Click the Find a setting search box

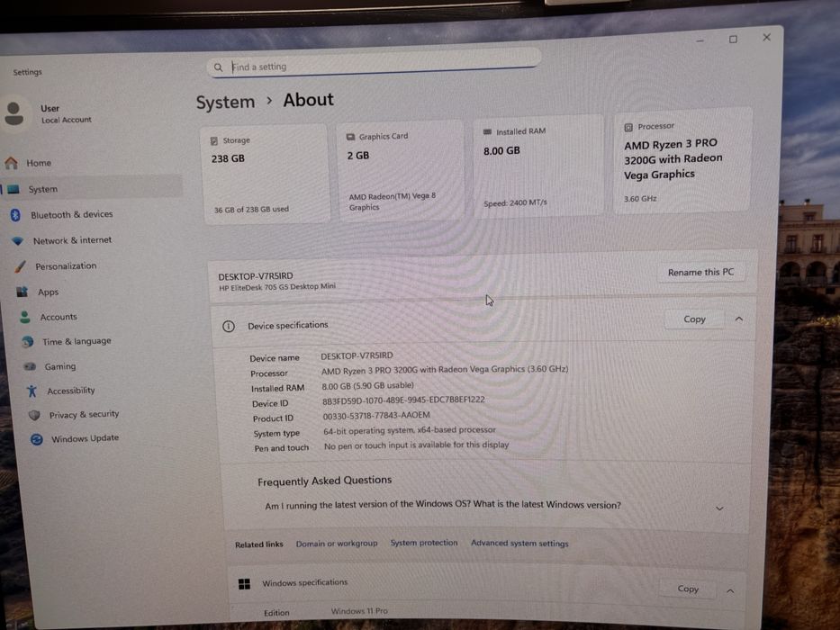[x=374, y=64]
